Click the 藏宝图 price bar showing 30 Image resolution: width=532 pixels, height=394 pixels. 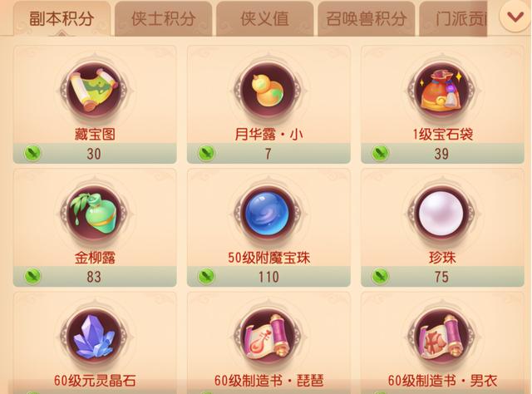click(x=95, y=154)
